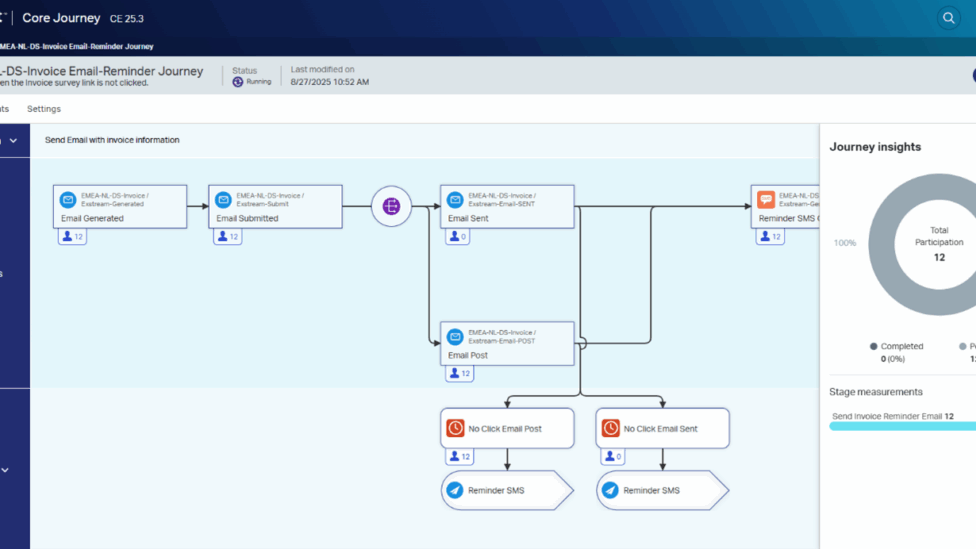Click participant count badge under Email Generated
Image resolution: width=976 pixels, height=549 pixels.
(72, 237)
